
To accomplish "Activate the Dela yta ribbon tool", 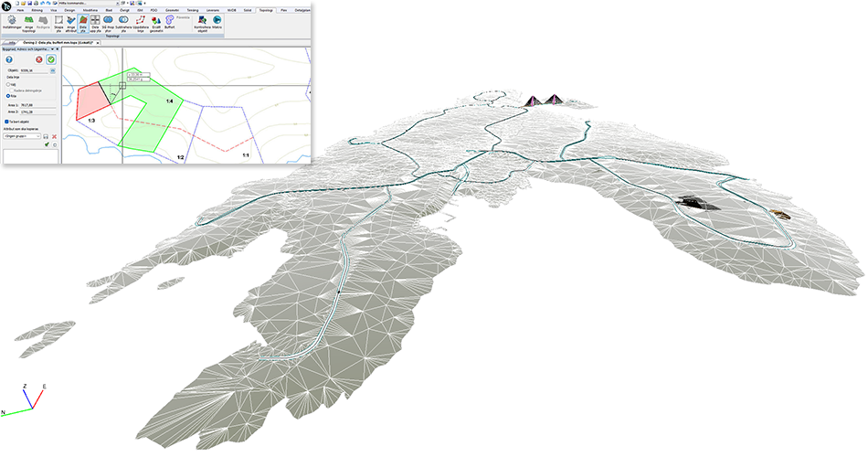I will pos(82,22).
